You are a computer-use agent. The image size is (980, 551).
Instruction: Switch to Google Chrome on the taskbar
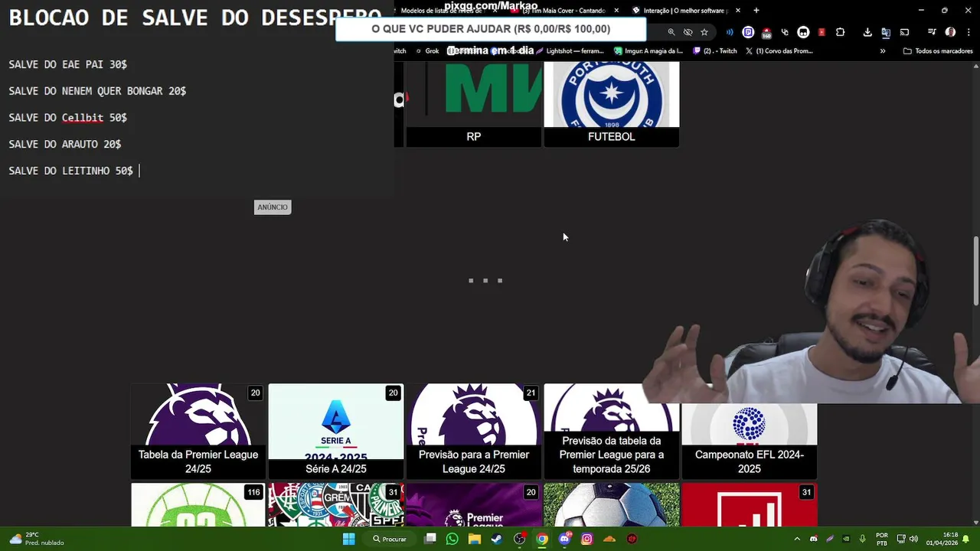pos(542,539)
